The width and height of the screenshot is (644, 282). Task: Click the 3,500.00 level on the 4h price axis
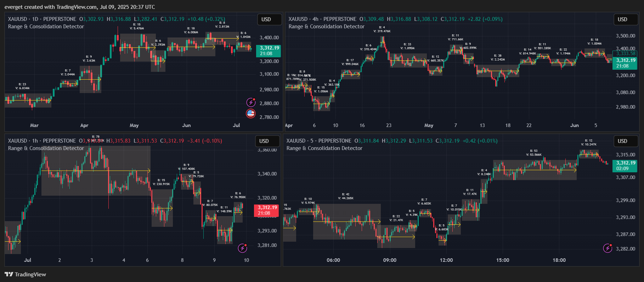coord(626,36)
